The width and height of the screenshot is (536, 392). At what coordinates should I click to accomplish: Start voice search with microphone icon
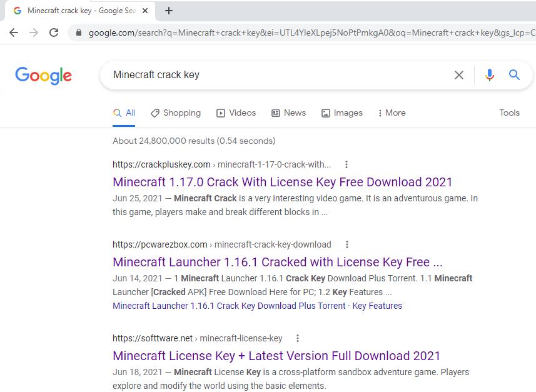(x=490, y=75)
